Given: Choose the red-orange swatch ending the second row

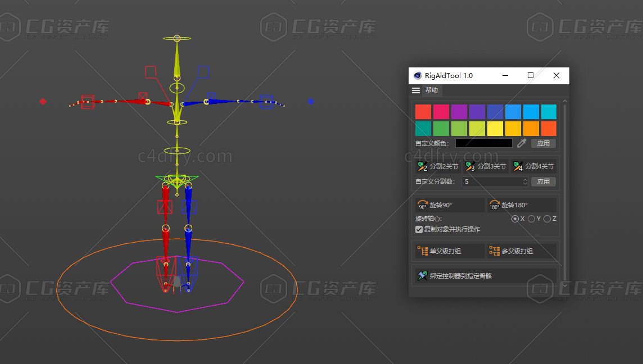Looking at the screenshot, I should pyautogui.click(x=549, y=128).
